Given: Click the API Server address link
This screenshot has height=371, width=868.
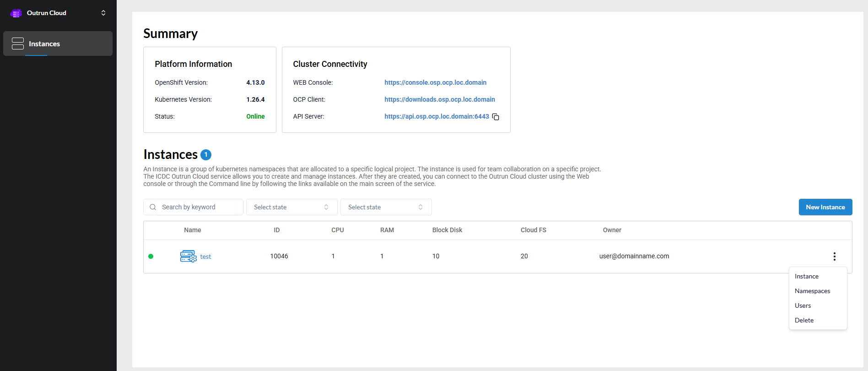Looking at the screenshot, I should click(436, 116).
